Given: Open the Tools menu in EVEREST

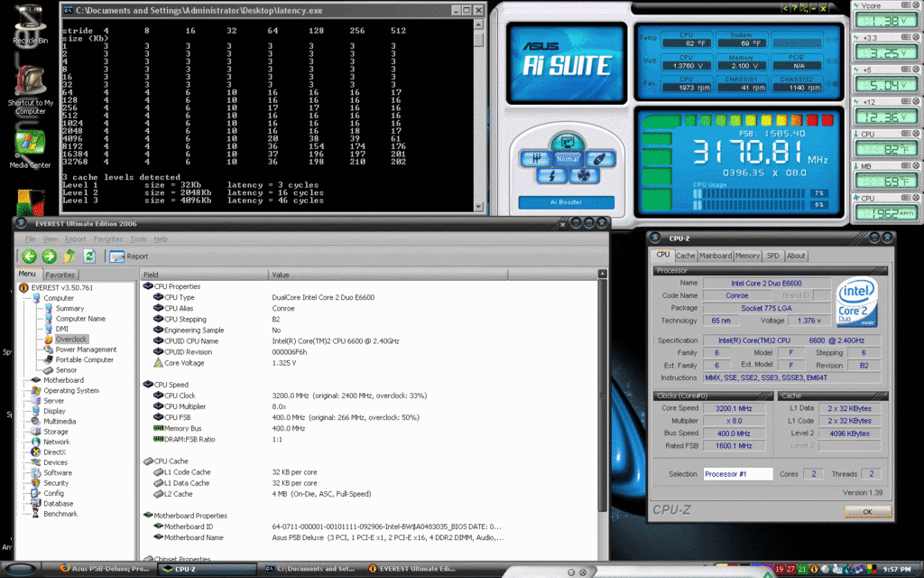Looking at the screenshot, I should point(138,238).
